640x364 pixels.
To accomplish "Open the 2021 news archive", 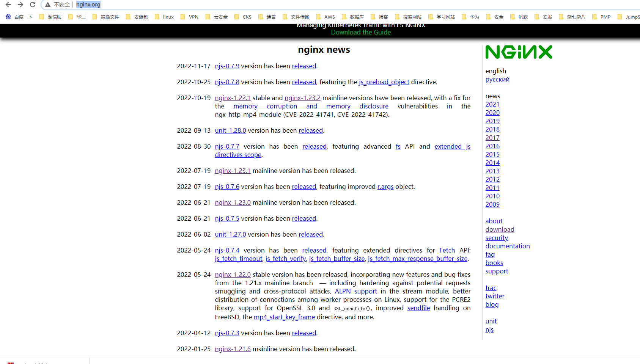I will pyautogui.click(x=492, y=104).
